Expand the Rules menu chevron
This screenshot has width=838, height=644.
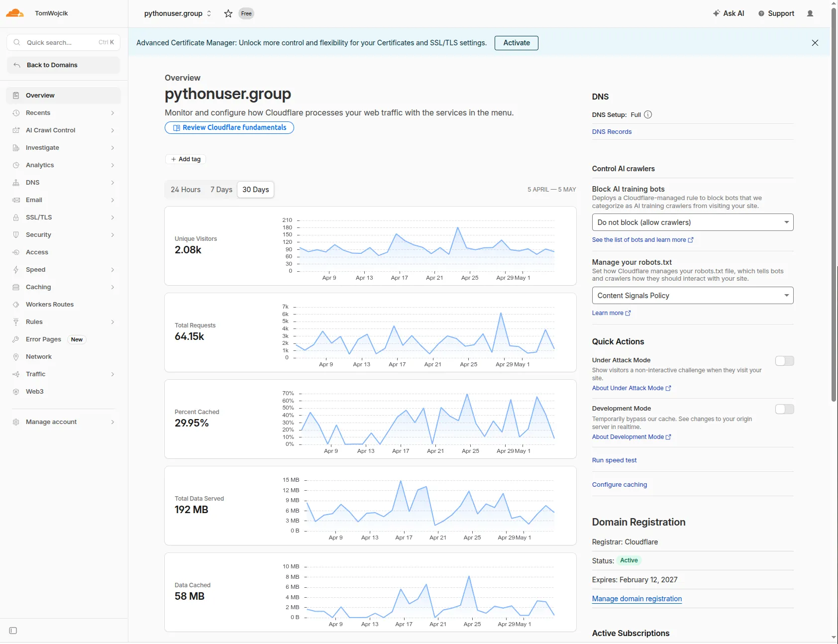(112, 322)
